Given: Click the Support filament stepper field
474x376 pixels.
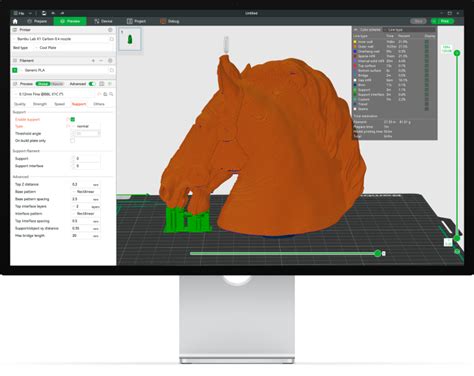Looking at the screenshot, I should coord(86,159).
